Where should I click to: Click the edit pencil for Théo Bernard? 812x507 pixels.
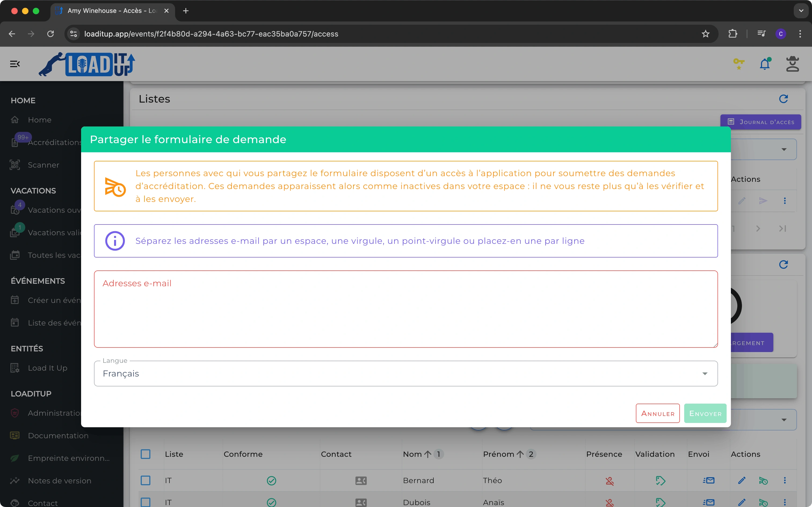pyautogui.click(x=742, y=480)
